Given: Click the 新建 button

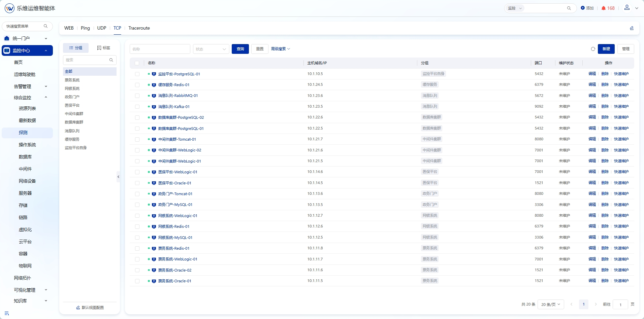Looking at the screenshot, I should point(606,49).
